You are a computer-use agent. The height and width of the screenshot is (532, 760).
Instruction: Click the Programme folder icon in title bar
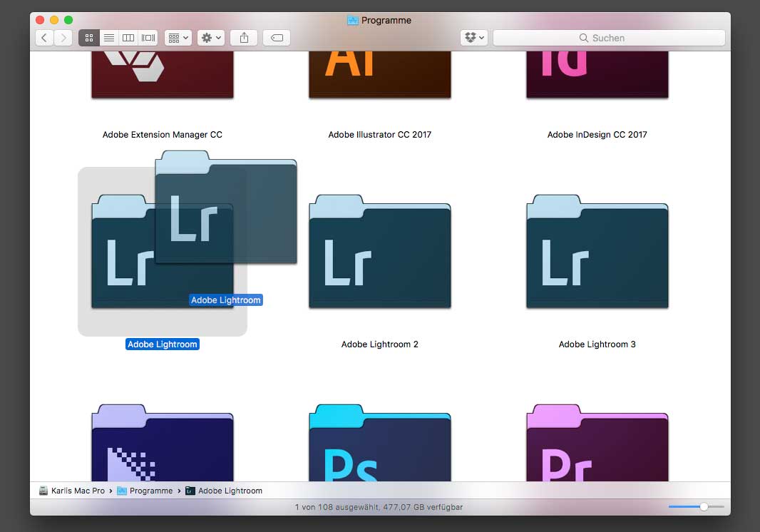tap(353, 21)
